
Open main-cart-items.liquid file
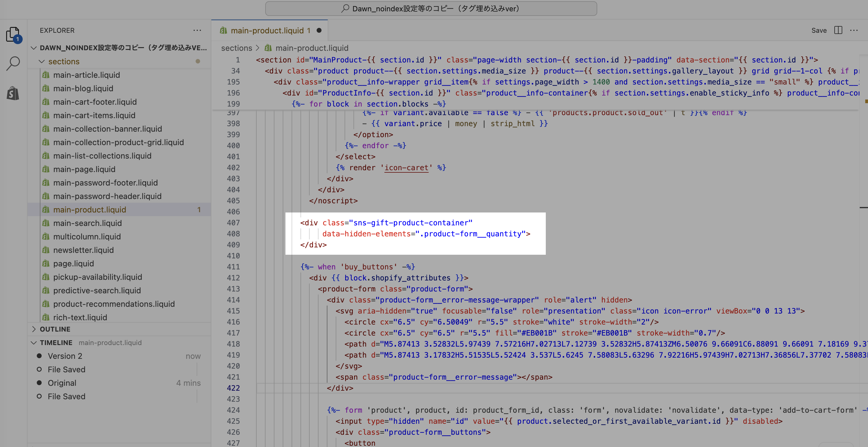pos(94,115)
